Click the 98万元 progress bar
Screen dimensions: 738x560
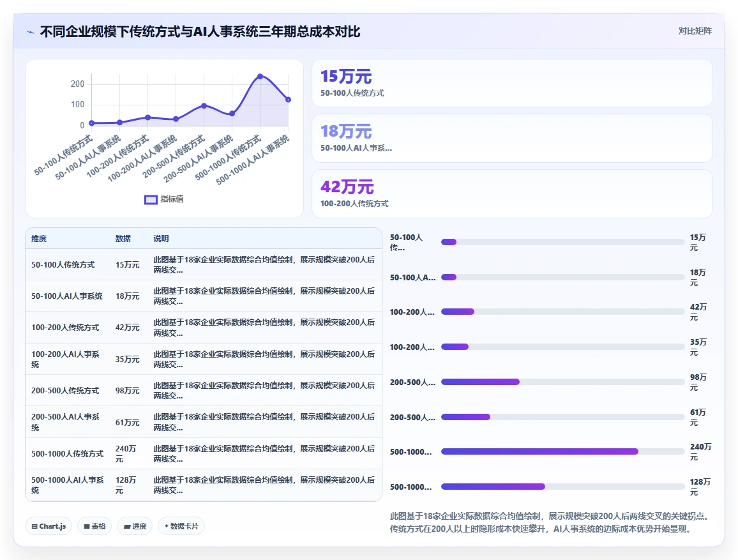click(562, 382)
